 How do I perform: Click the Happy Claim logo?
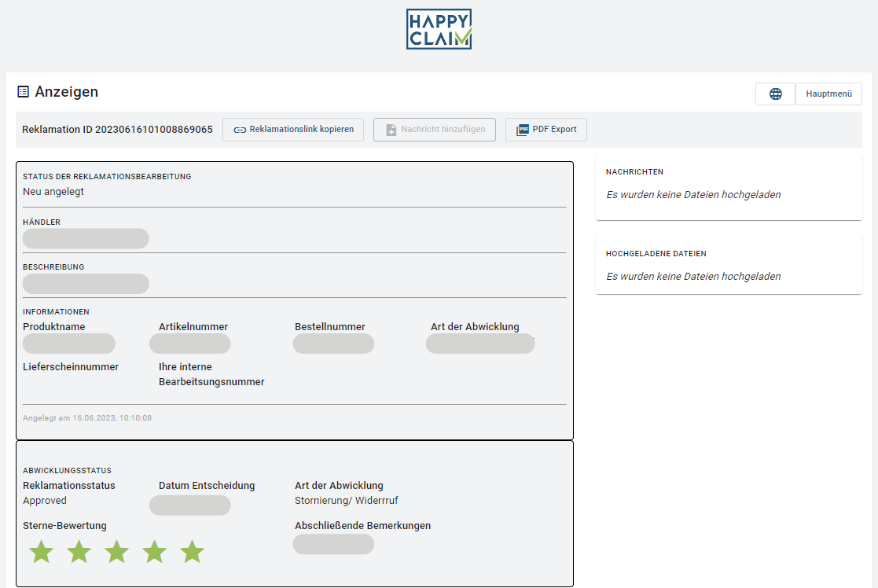coord(439,30)
